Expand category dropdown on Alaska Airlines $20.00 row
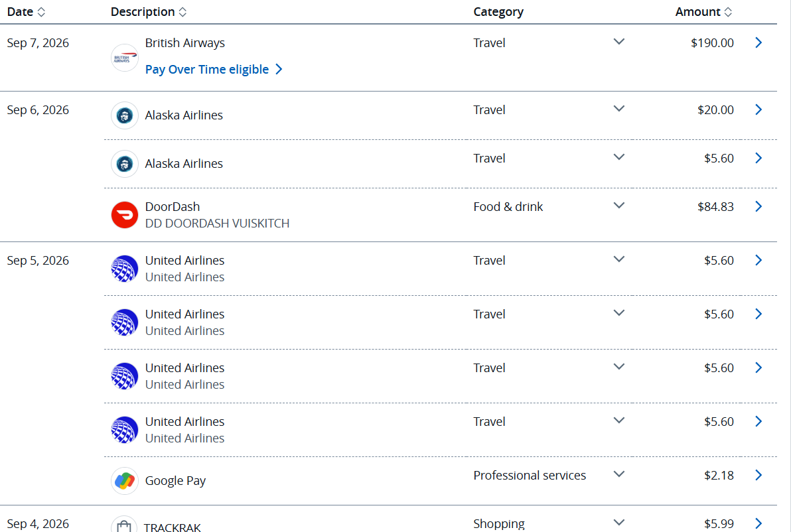This screenshot has height=532, width=791. click(x=619, y=109)
